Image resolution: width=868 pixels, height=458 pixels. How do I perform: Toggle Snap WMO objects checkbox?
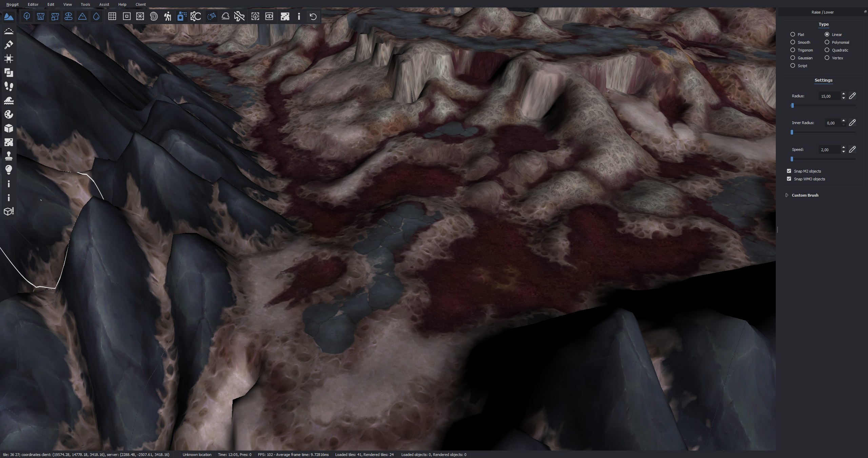click(789, 179)
